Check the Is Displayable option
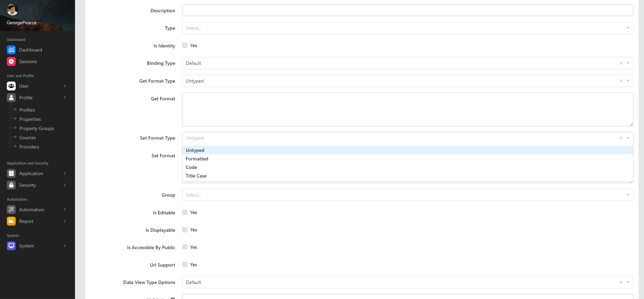 click(x=185, y=230)
